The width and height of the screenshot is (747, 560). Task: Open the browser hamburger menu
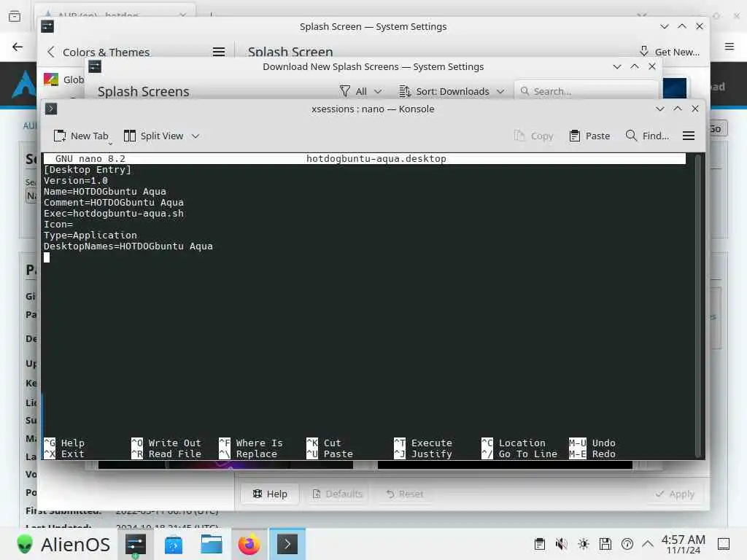[x=729, y=47]
